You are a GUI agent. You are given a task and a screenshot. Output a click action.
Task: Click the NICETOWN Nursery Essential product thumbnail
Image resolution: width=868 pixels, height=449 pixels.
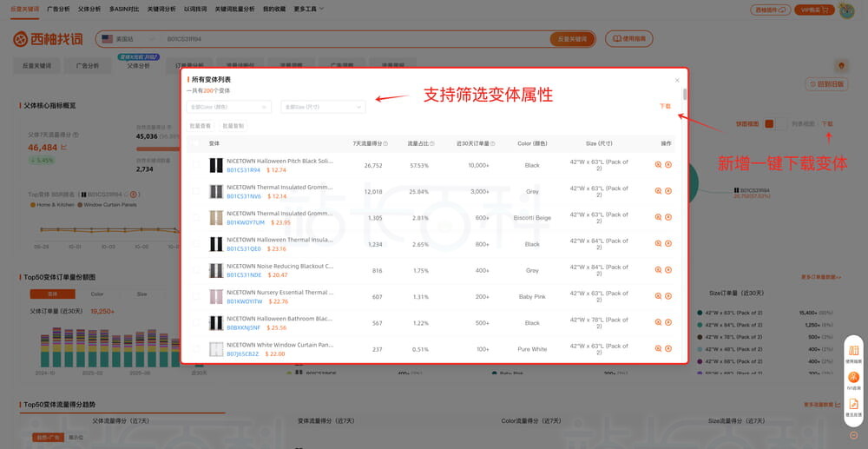click(216, 296)
